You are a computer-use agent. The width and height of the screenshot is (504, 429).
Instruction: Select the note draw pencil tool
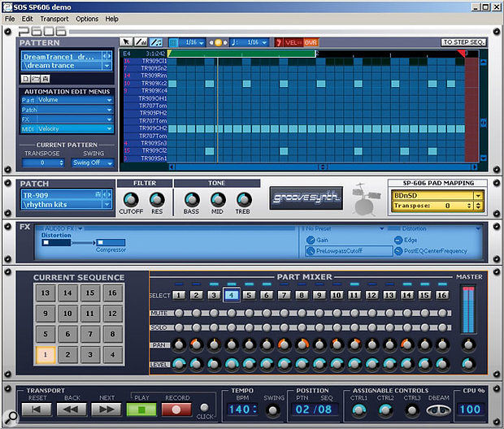(156, 42)
